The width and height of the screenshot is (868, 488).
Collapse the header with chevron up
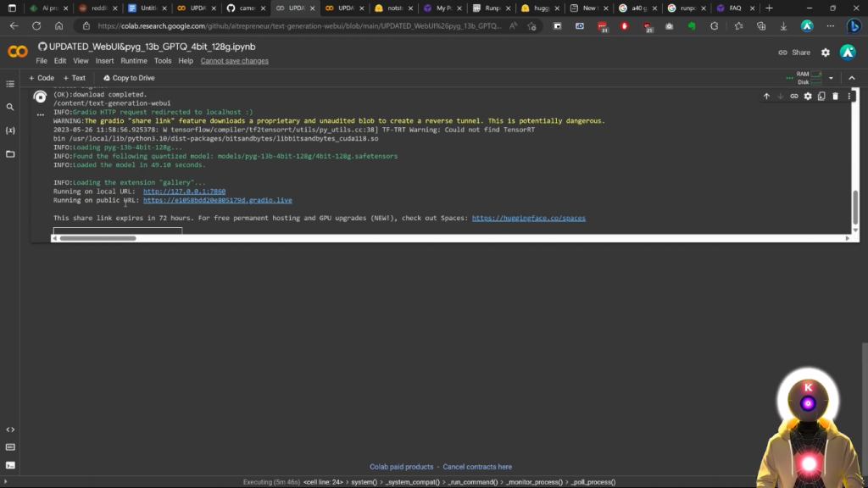click(x=852, y=78)
